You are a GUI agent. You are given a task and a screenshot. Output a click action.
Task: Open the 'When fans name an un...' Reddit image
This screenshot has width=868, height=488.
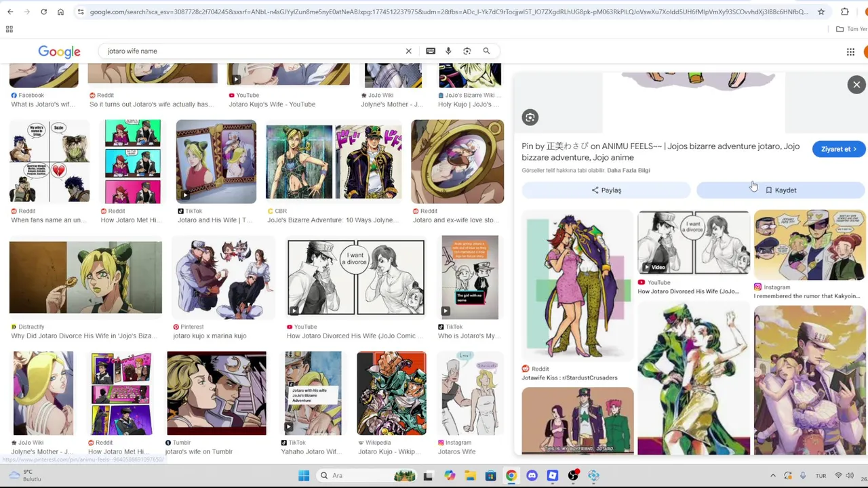click(x=50, y=161)
